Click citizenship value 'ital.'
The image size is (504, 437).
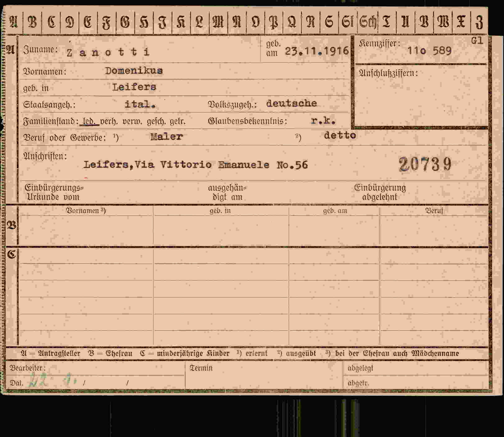(x=140, y=104)
